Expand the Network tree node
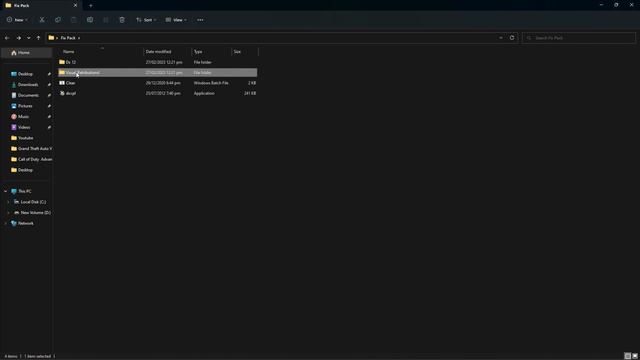Image resolution: width=640 pixels, height=360 pixels. pos(5,223)
